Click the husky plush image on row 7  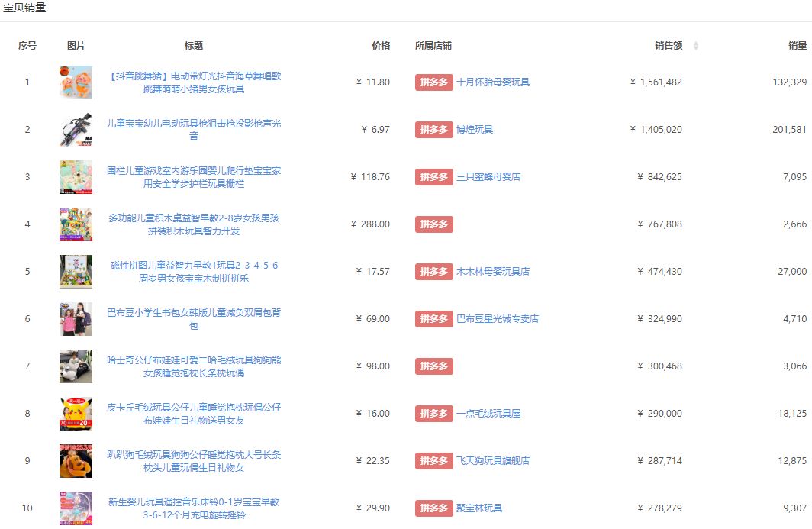[x=75, y=366]
